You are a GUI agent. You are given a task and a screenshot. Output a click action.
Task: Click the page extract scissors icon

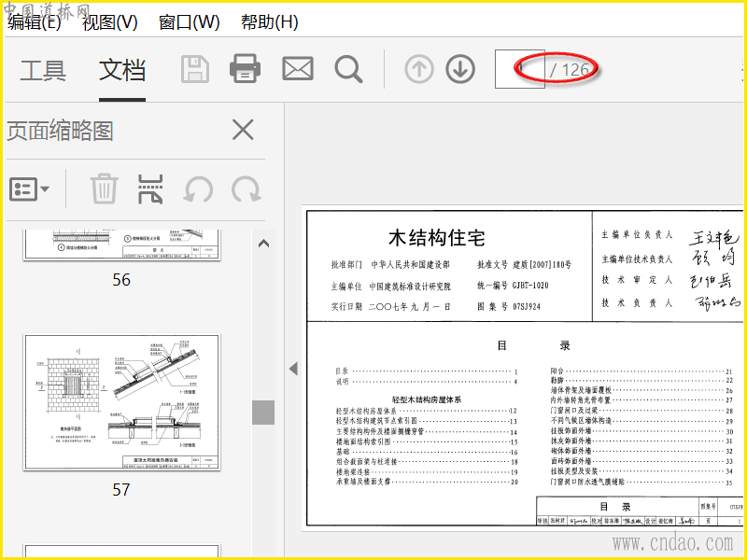click(150, 189)
